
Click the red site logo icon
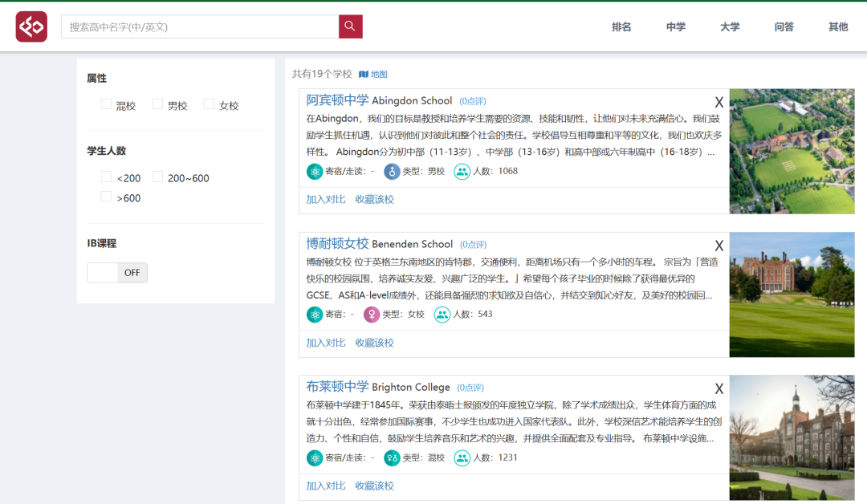click(x=31, y=26)
